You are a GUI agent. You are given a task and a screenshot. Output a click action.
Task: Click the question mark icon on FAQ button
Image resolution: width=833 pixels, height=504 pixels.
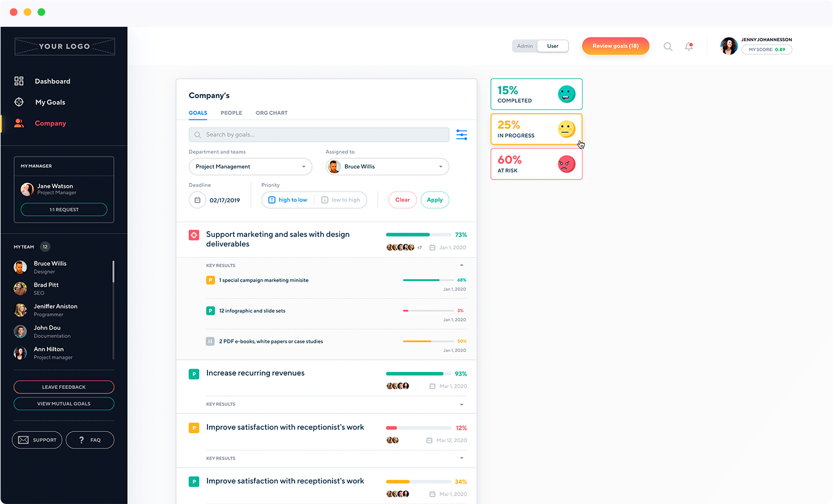[x=81, y=440]
